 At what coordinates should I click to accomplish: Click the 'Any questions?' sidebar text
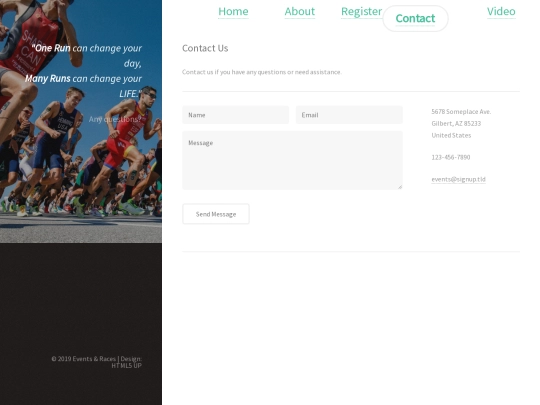[x=115, y=120]
